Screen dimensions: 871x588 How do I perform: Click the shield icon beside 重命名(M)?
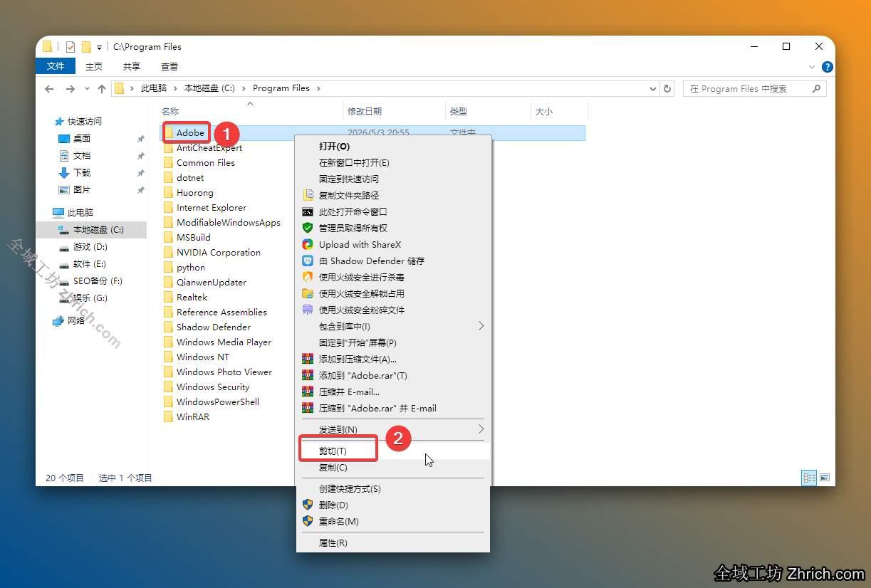click(308, 521)
